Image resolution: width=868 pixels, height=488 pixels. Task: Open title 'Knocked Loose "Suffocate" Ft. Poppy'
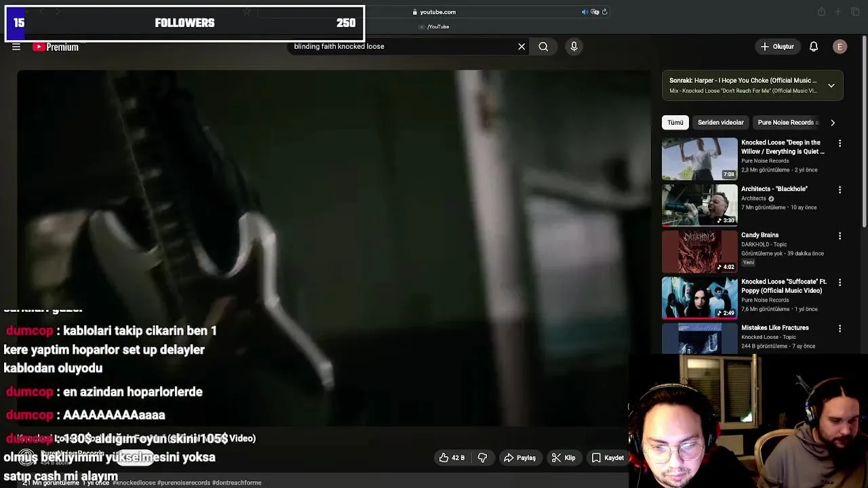784,286
